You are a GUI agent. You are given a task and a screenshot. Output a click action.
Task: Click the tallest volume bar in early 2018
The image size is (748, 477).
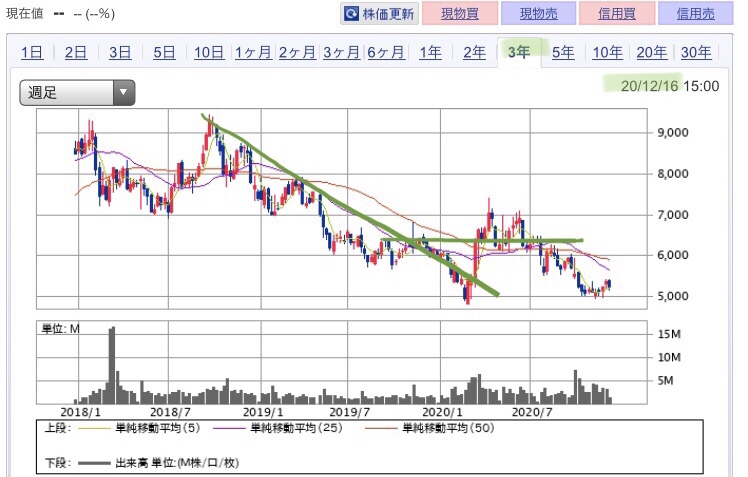(x=112, y=365)
